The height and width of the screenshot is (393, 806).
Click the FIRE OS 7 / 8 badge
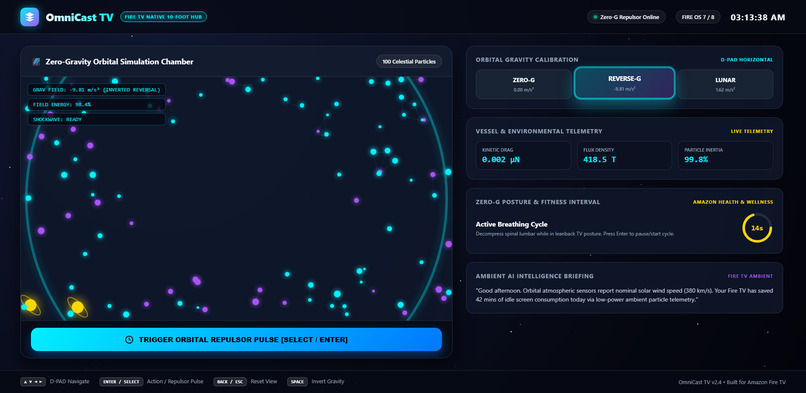click(698, 17)
